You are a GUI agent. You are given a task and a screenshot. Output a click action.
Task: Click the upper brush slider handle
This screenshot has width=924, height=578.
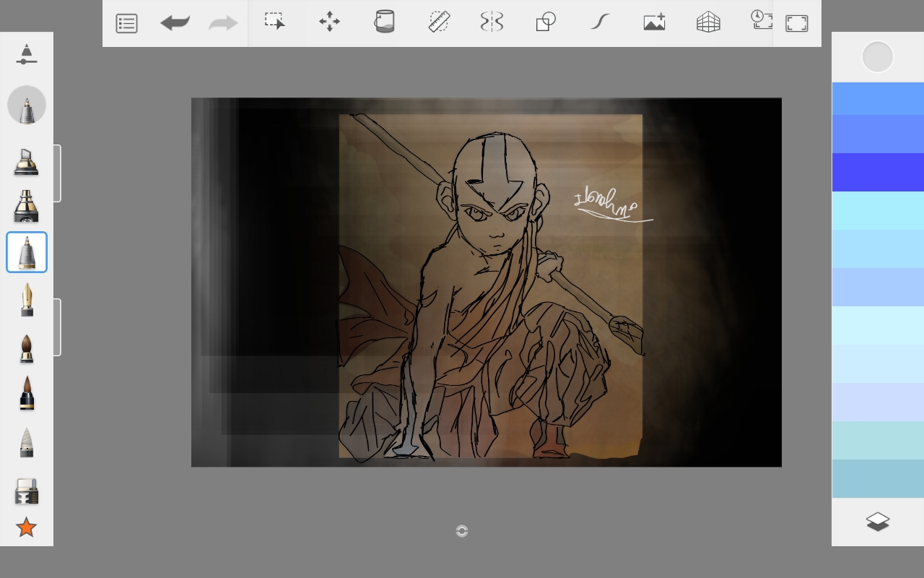58,173
